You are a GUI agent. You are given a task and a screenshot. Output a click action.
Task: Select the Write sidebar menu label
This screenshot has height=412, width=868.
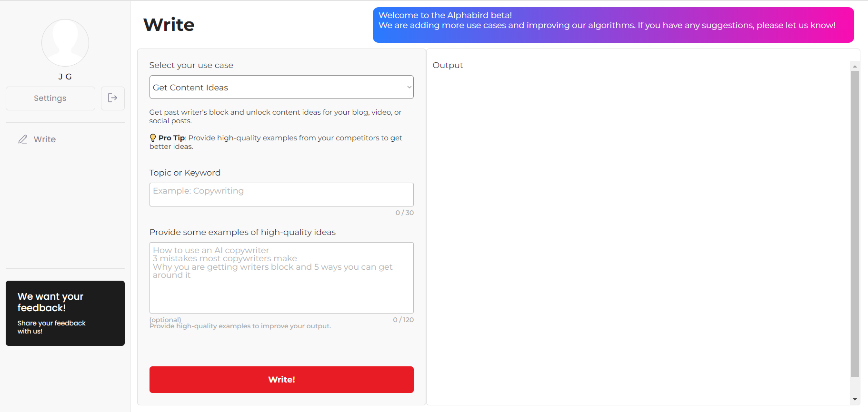pos(45,139)
